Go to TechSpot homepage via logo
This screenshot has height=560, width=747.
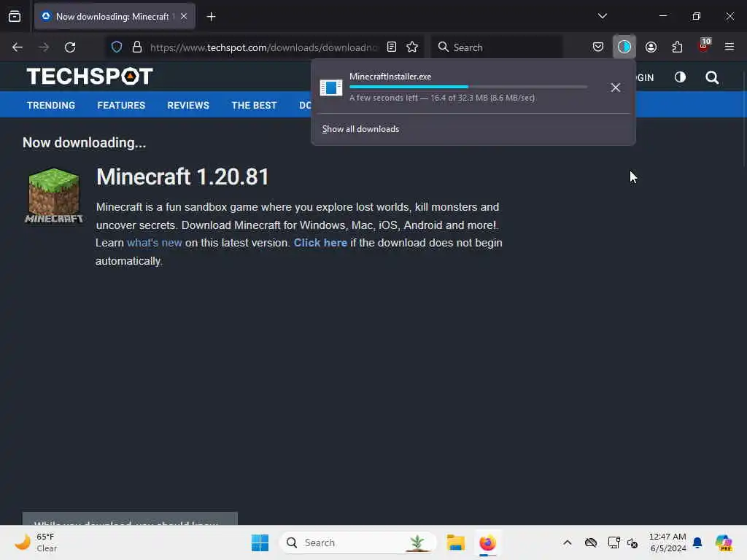[90, 76]
